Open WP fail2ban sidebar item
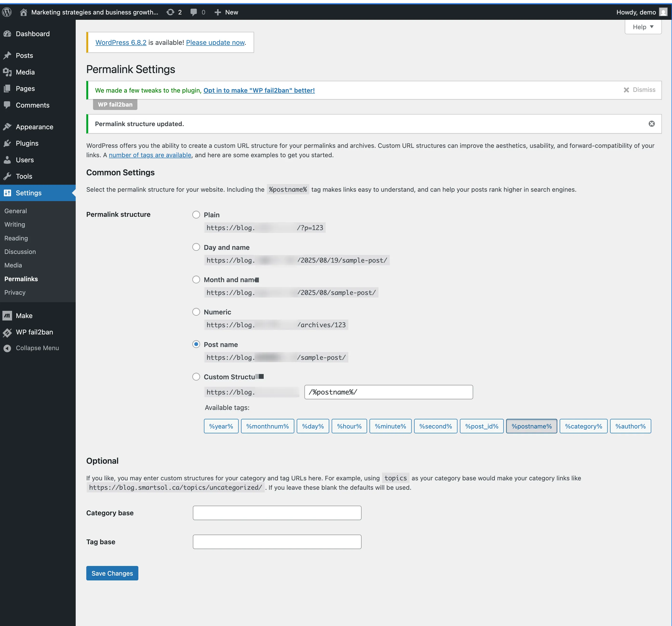This screenshot has height=626, width=672. tap(34, 332)
